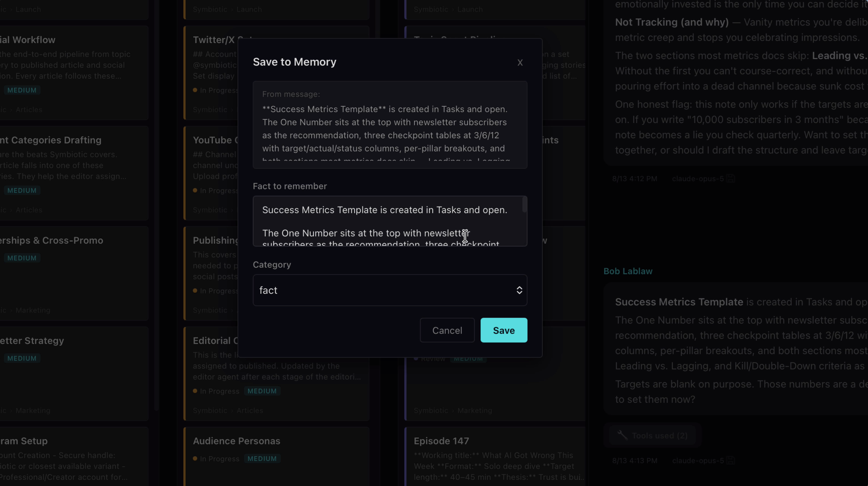Click claude-opus-5 label under 4:13 PM message
868x486 pixels.
[x=698, y=460]
